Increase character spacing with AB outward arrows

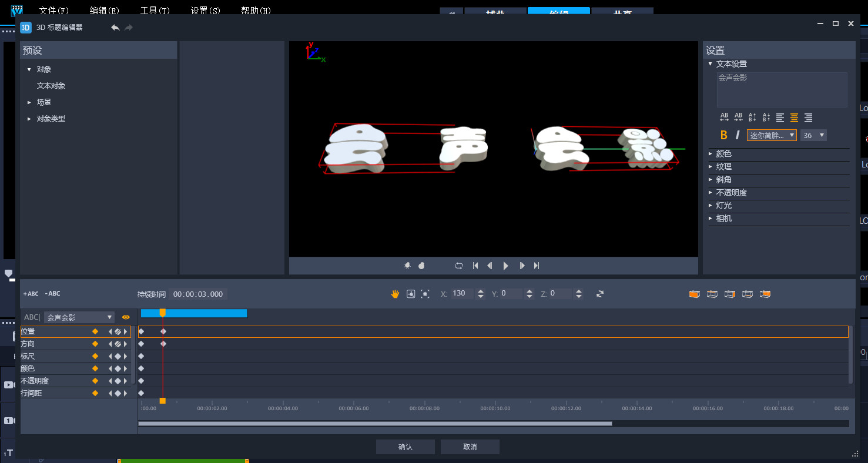[x=724, y=118]
